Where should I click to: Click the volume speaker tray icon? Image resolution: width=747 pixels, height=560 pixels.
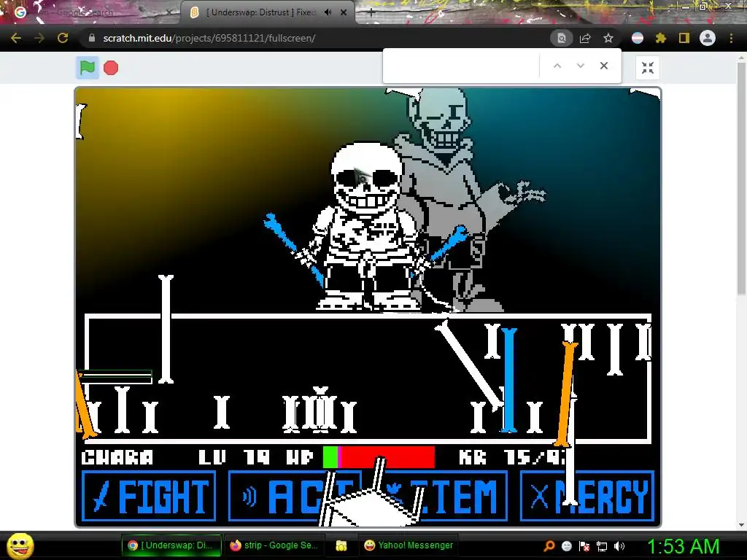[619, 546]
